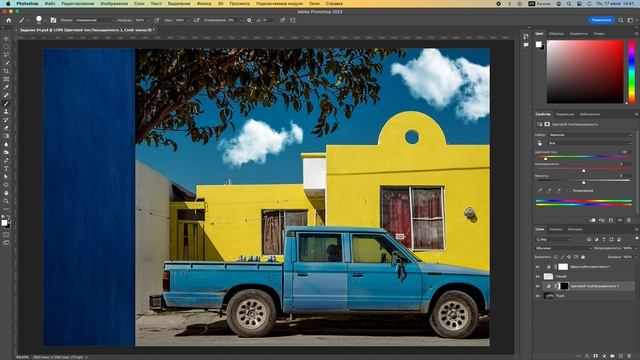Open layer filter kind dropdown
This screenshot has height=360, width=640.
pyautogui.click(x=554, y=239)
